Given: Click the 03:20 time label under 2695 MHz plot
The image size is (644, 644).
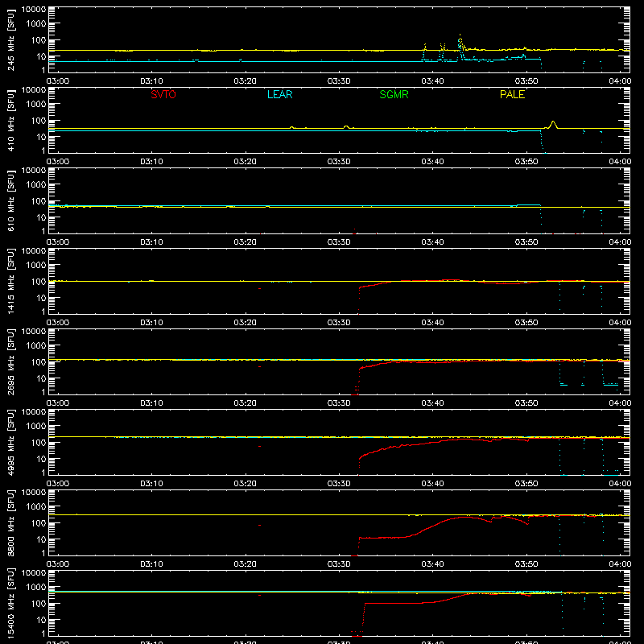Looking at the screenshot, I should [246, 403].
